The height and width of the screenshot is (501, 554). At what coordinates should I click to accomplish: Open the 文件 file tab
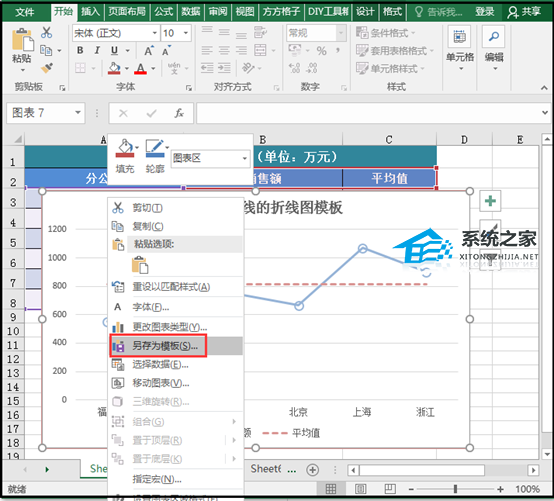(x=25, y=12)
